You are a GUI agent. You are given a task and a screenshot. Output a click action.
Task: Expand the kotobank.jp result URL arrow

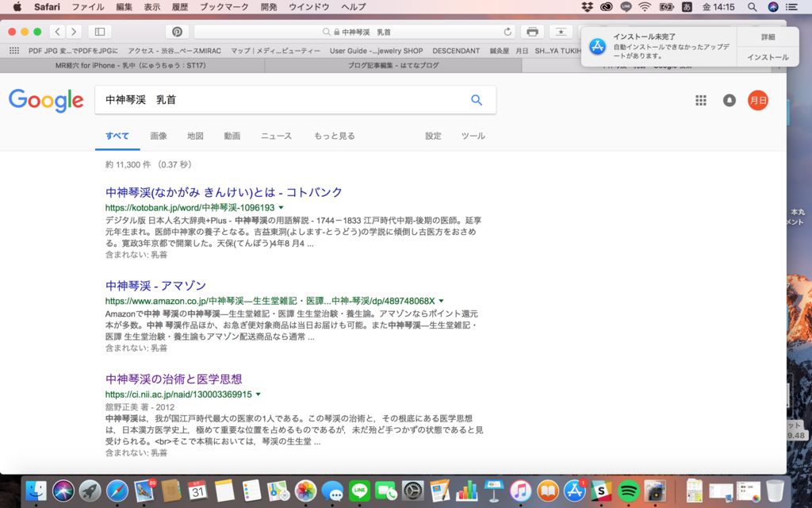[282, 208]
